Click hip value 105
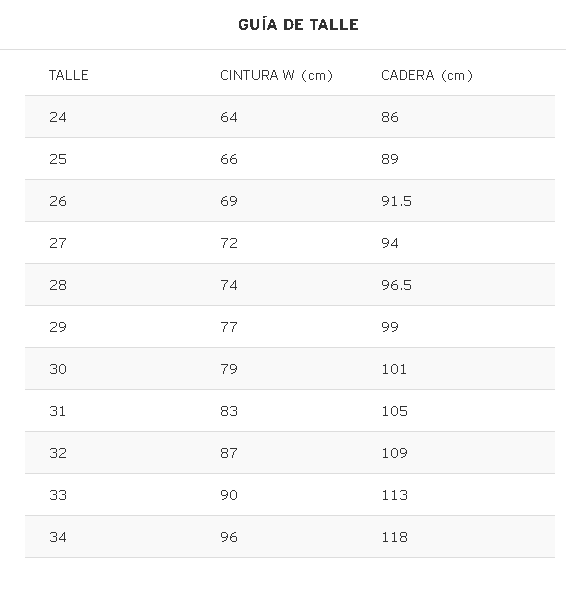566x600 pixels. pyautogui.click(x=395, y=411)
